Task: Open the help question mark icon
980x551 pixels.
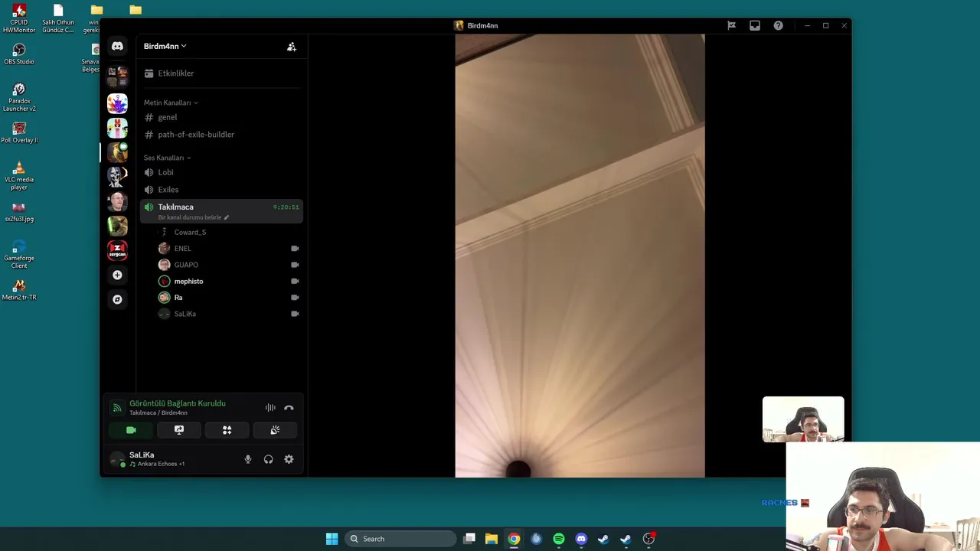Action: pos(778,25)
